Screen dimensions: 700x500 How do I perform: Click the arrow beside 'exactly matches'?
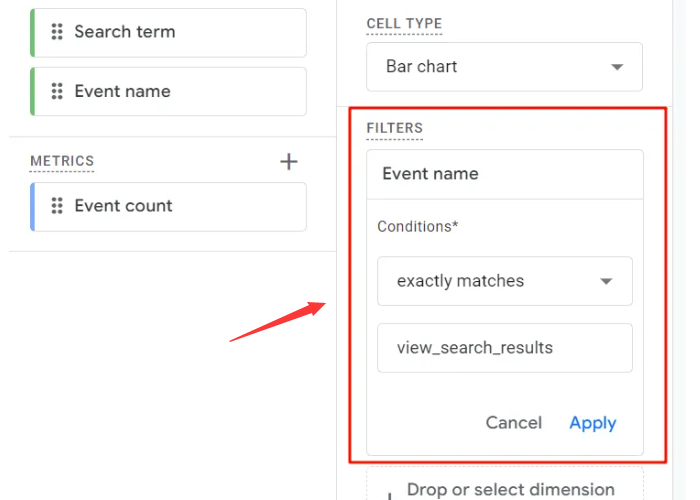point(606,281)
